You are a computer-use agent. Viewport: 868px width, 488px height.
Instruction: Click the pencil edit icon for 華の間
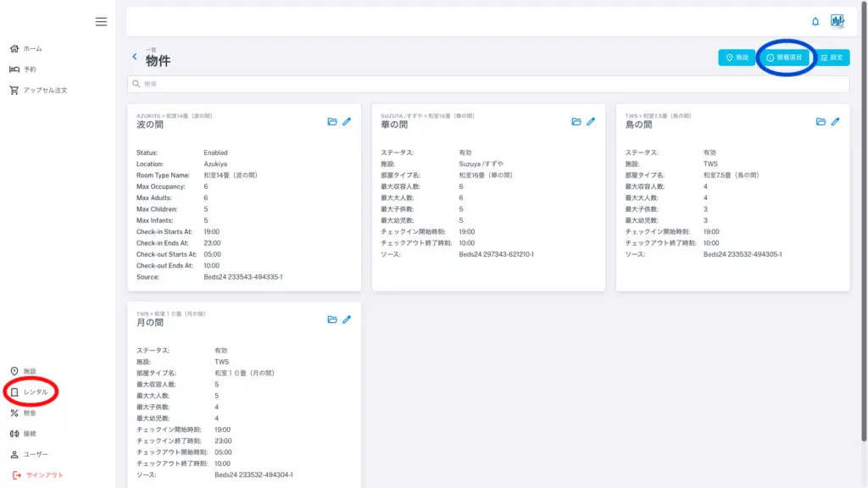591,122
